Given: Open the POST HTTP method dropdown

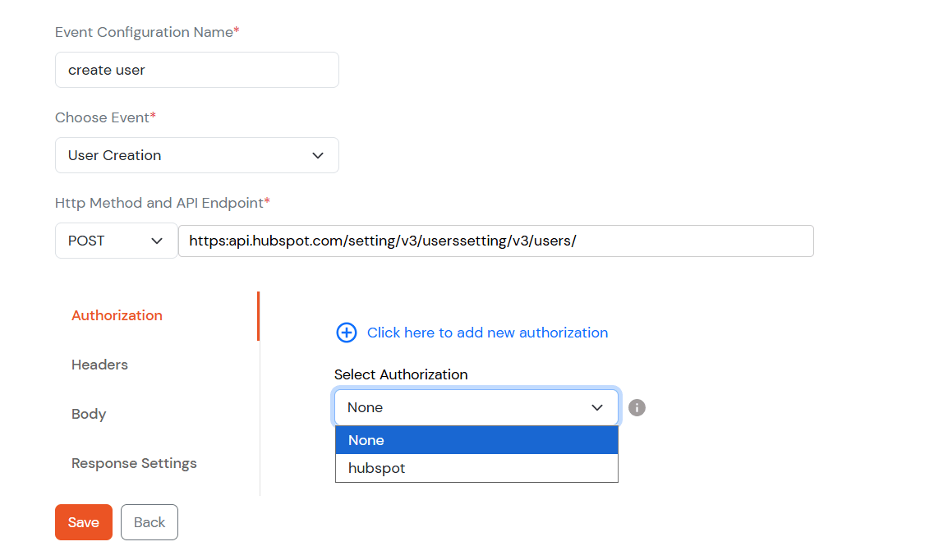Looking at the screenshot, I should point(116,241).
